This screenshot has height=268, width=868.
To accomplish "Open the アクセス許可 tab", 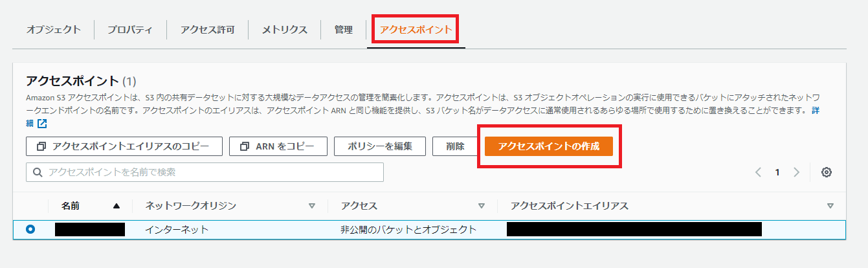I will [207, 30].
